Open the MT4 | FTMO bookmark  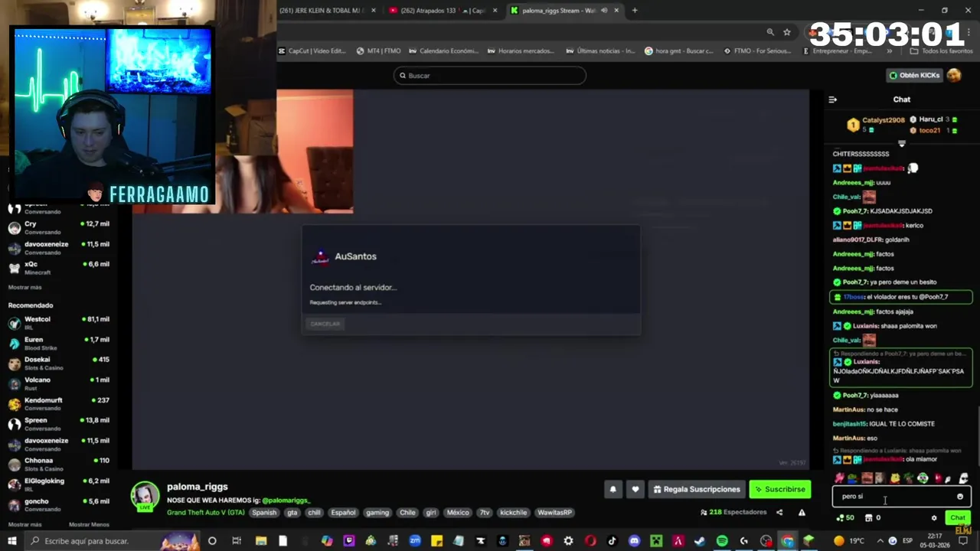pos(378,51)
